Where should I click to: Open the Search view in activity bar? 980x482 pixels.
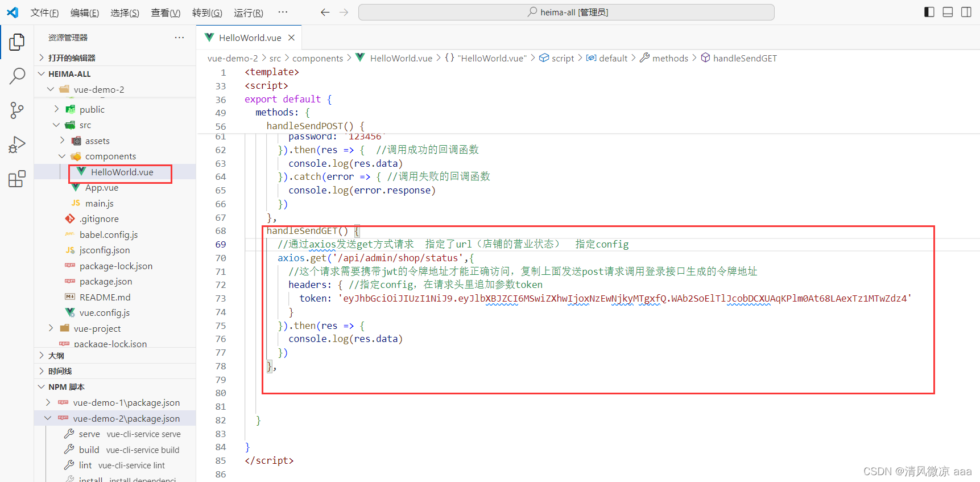17,76
